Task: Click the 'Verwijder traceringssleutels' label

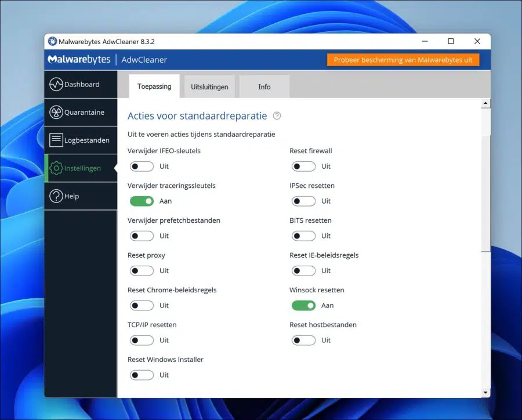Action: [172, 186]
